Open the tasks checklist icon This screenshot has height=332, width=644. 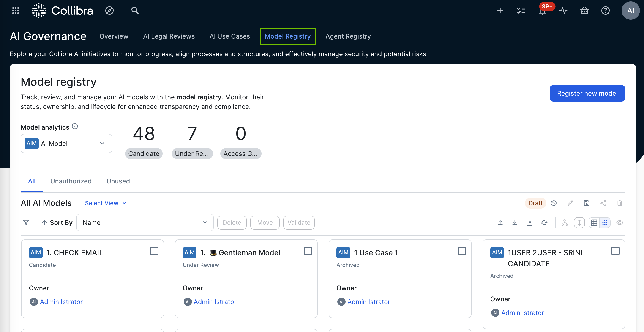[521, 11]
